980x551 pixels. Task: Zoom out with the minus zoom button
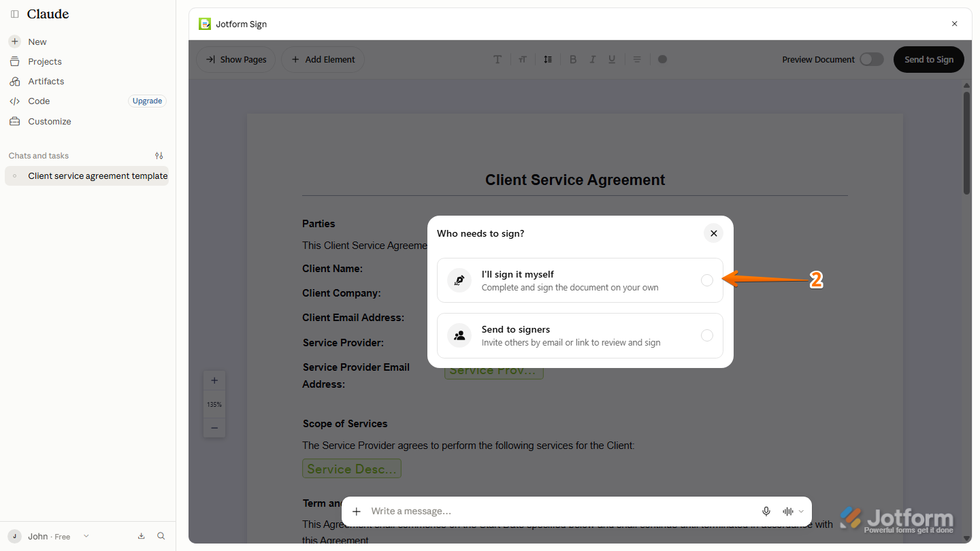pos(214,428)
